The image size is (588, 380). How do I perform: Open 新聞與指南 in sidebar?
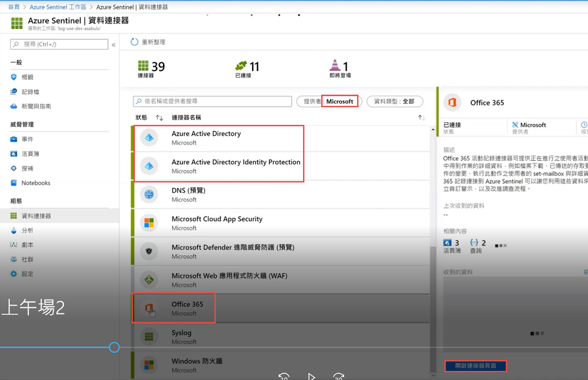36,106
